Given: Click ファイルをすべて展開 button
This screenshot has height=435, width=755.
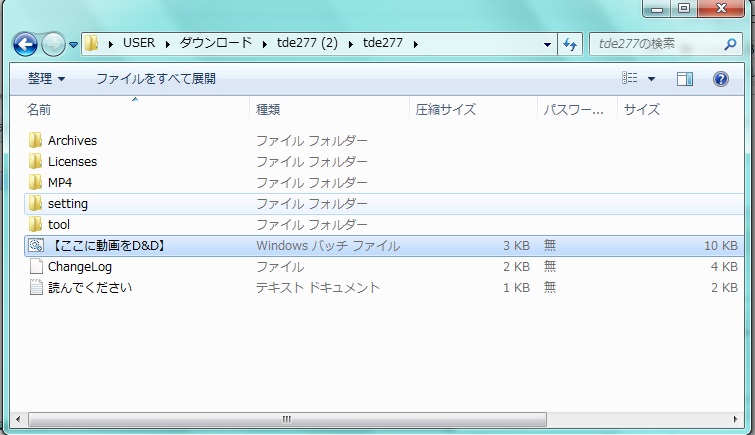Looking at the screenshot, I should pyautogui.click(x=156, y=79).
